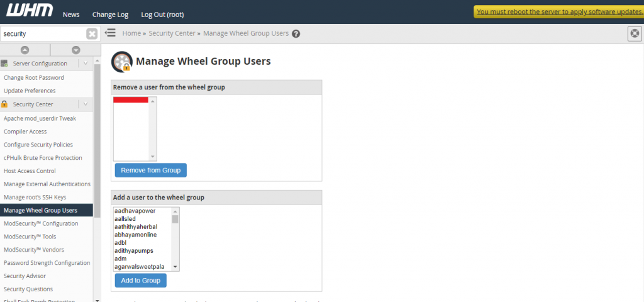Viewport: 644px width, 302px height.
Task: Click the Server Configuration icon
Action: [5, 64]
